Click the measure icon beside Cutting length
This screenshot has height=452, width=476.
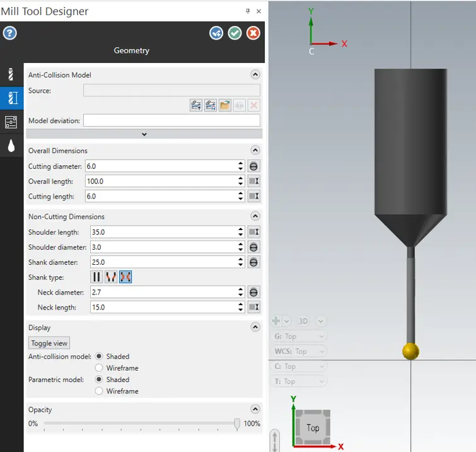click(x=253, y=196)
